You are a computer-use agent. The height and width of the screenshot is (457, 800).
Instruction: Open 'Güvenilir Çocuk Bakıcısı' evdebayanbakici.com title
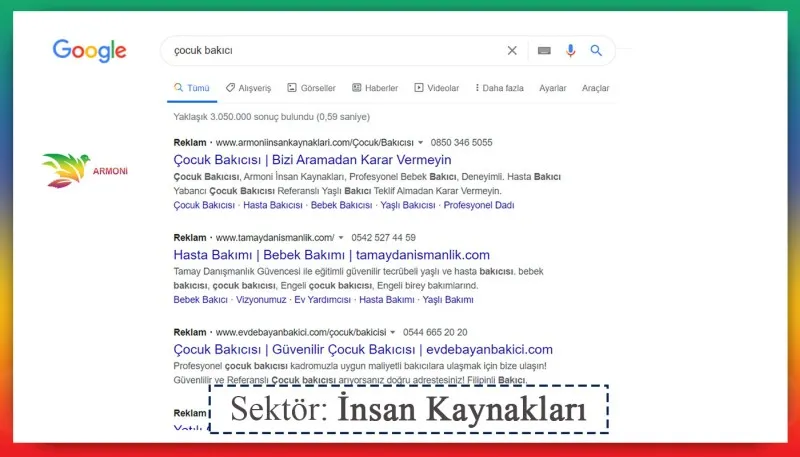(363, 349)
